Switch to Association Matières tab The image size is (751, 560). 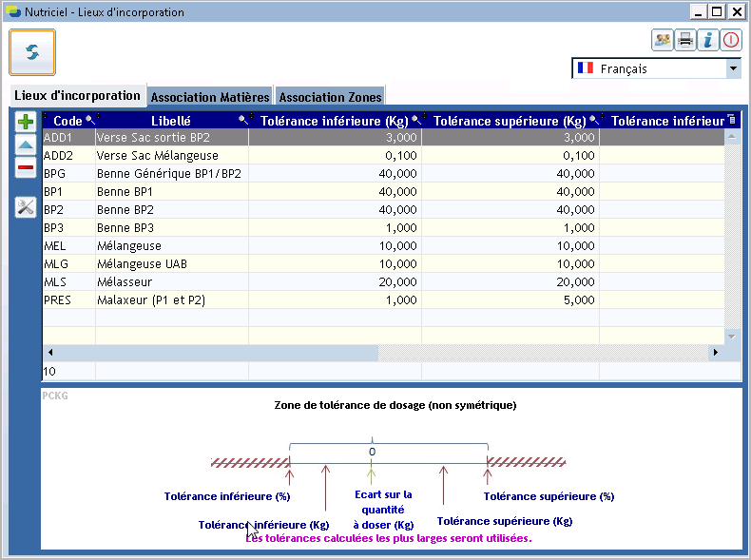(210, 97)
